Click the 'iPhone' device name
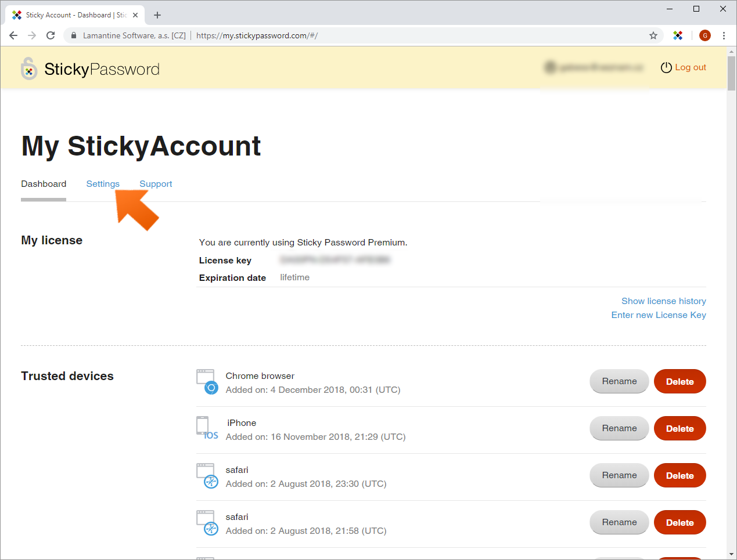Image resolution: width=737 pixels, height=560 pixels. click(x=242, y=423)
